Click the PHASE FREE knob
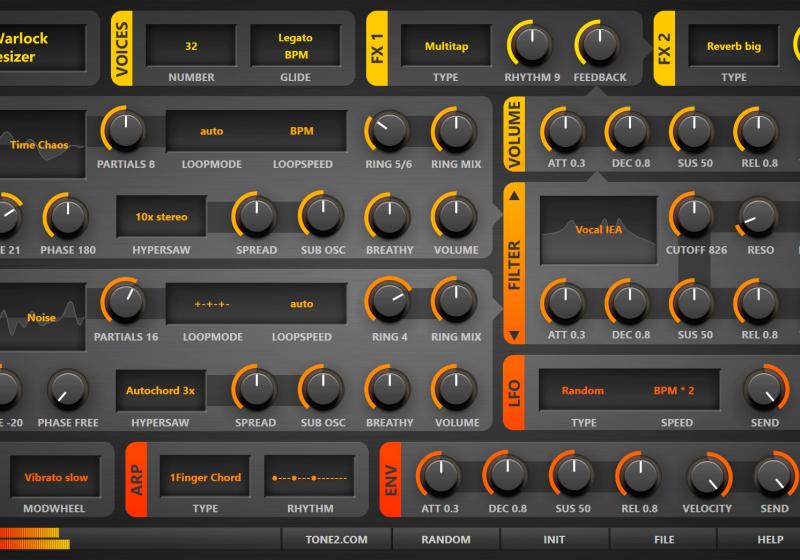 tap(67, 390)
